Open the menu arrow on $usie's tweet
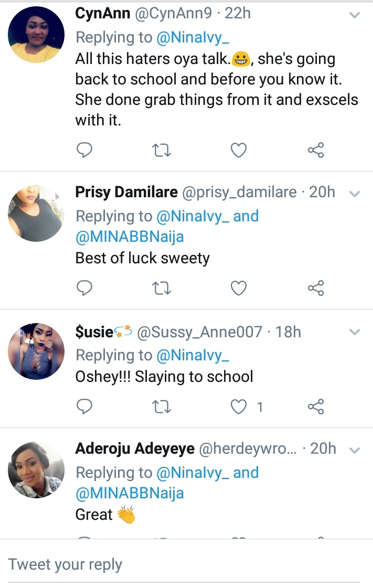 355,332
